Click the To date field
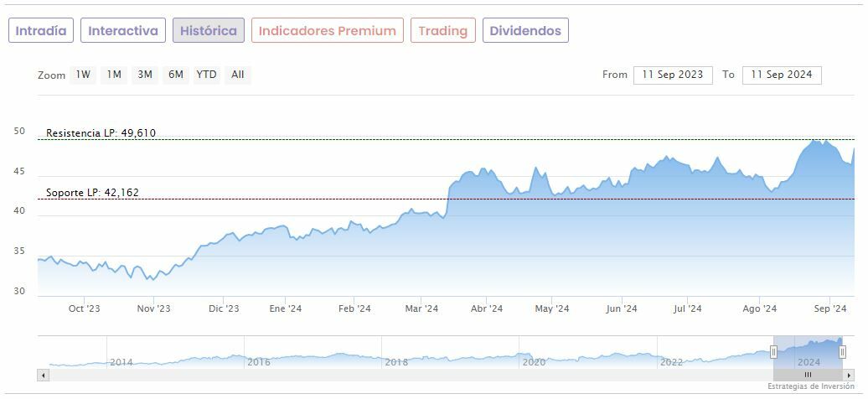Image resolution: width=868 pixels, height=399 pixels. pyautogui.click(x=782, y=75)
